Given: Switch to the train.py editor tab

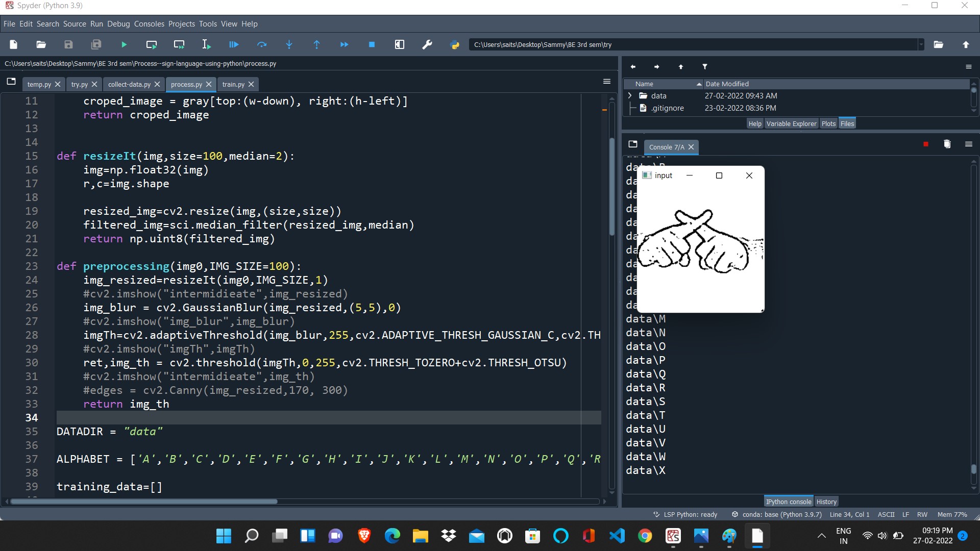Looking at the screenshot, I should (233, 84).
